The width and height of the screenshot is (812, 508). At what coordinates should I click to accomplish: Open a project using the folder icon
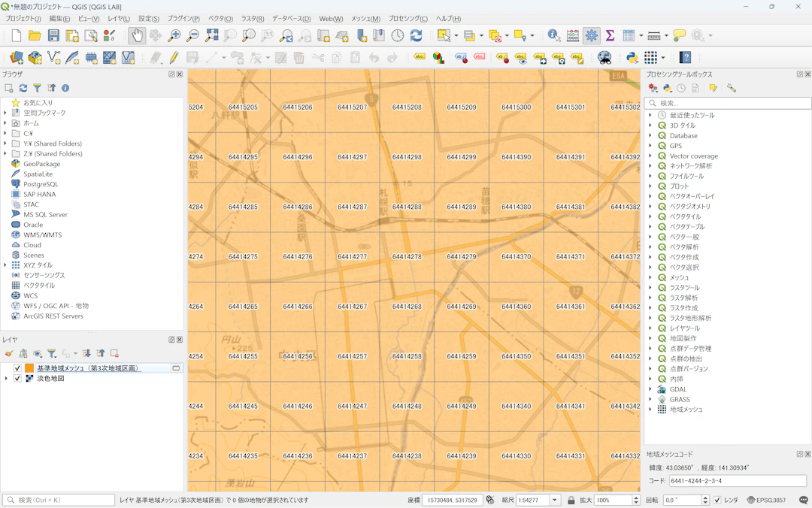click(35, 36)
